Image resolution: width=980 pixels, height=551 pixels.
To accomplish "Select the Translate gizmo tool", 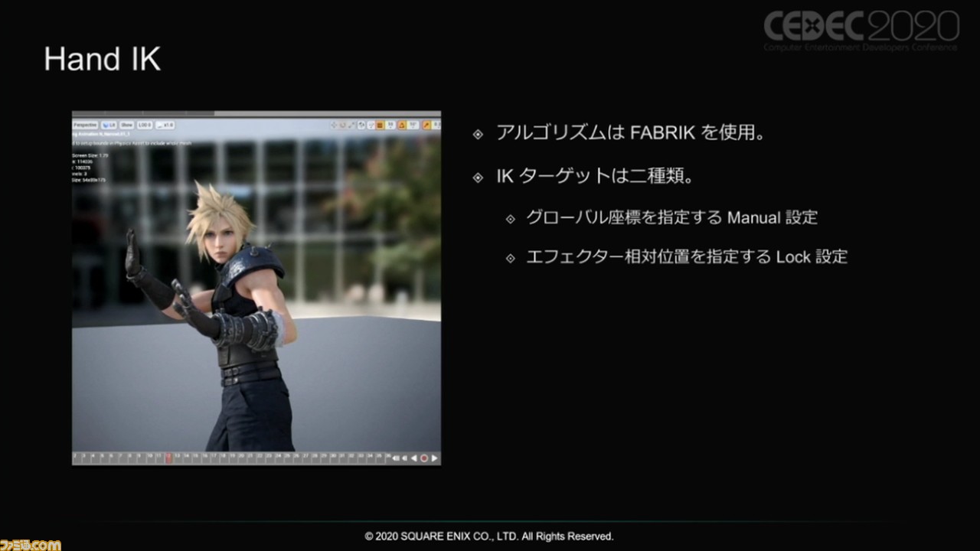I will [x=334, y=125].
